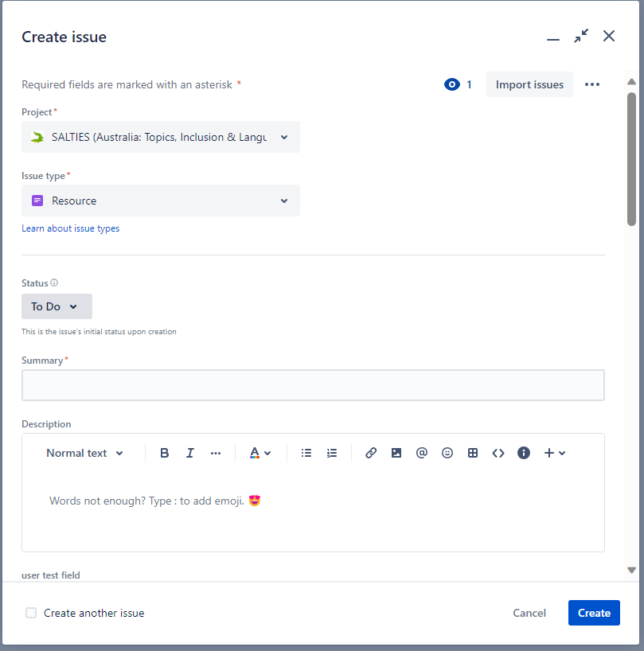Open Normal text style dropdown
This screenshot has height=651, width=644.
(x=84, y=453)
